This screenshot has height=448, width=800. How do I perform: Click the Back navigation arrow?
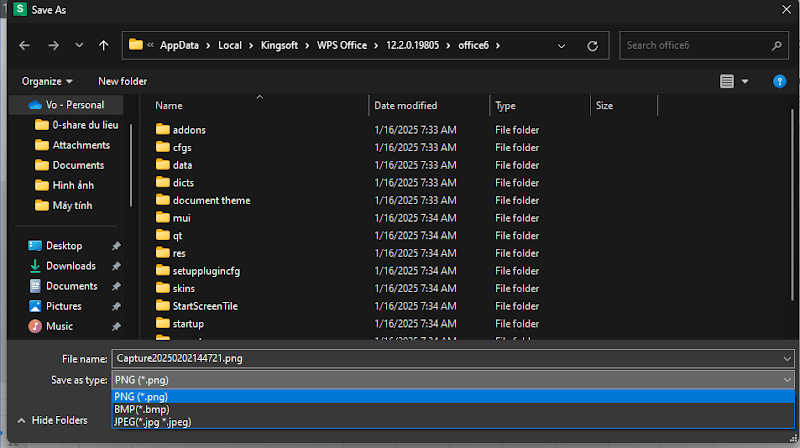[x=25, y=45]
